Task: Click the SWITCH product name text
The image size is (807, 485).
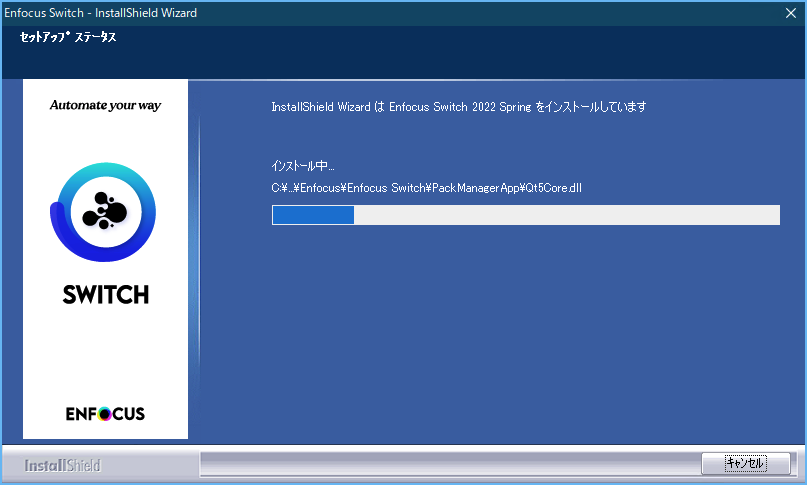Action: click(106, 295)
